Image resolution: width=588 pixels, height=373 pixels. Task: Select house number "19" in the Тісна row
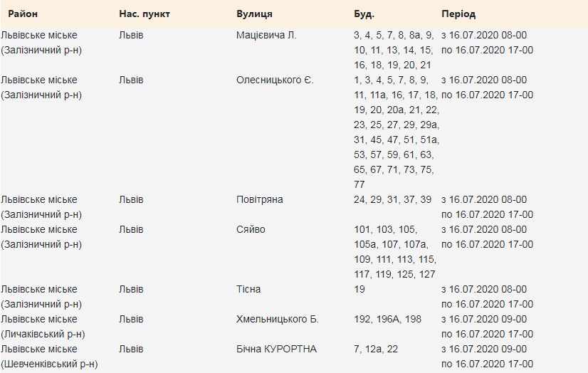359,289
